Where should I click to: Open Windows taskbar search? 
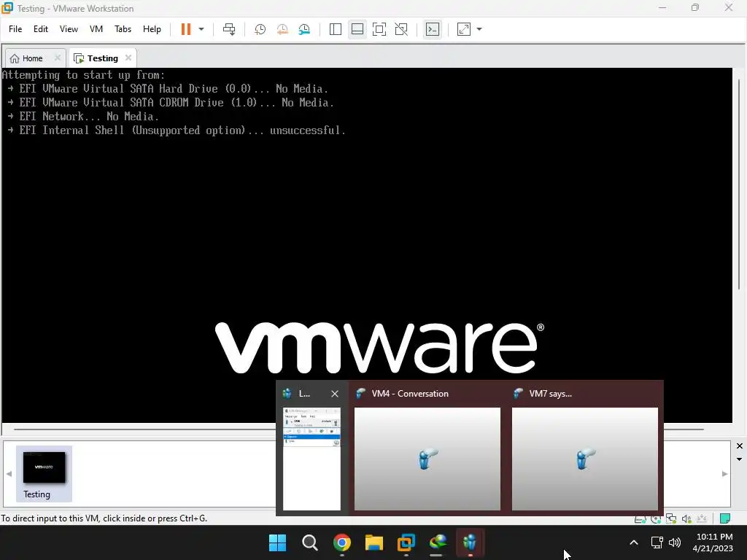(309, 542)
